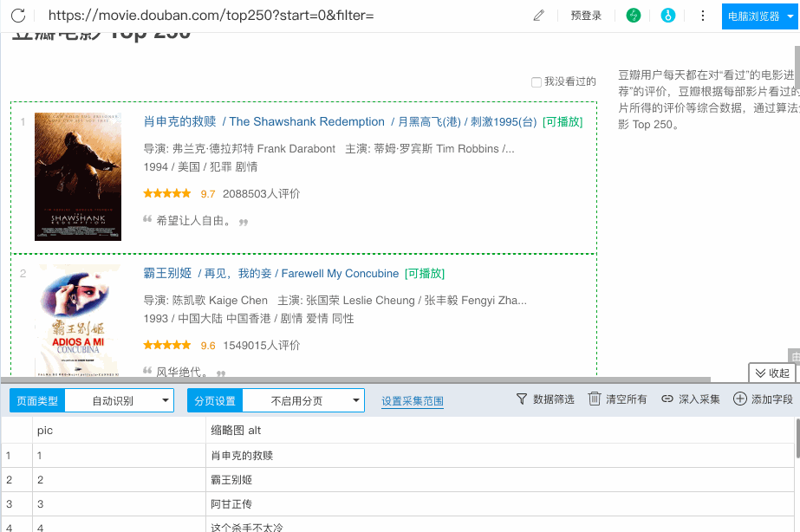800x532 pixels.
Task: Click the page reload icon
Action: click(x=18, y=16)
